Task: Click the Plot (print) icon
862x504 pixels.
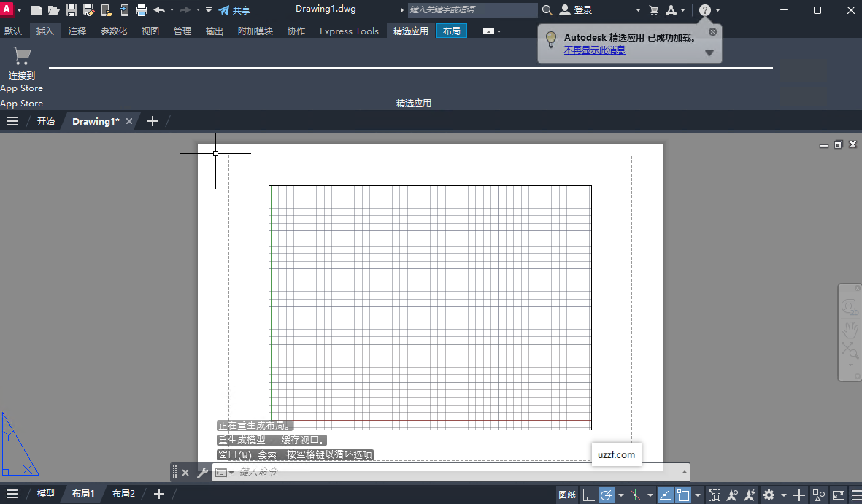Action: [142, 9]
